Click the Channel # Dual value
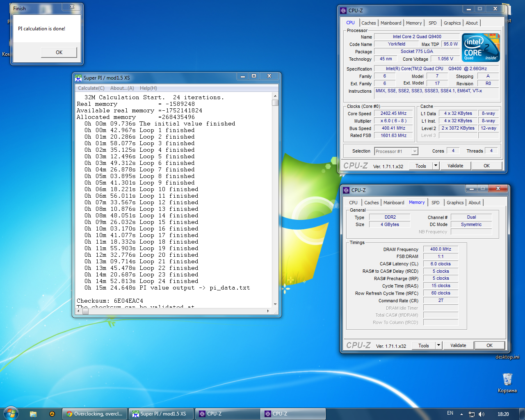The image size is (525, 420). click(x=471, y=217)
